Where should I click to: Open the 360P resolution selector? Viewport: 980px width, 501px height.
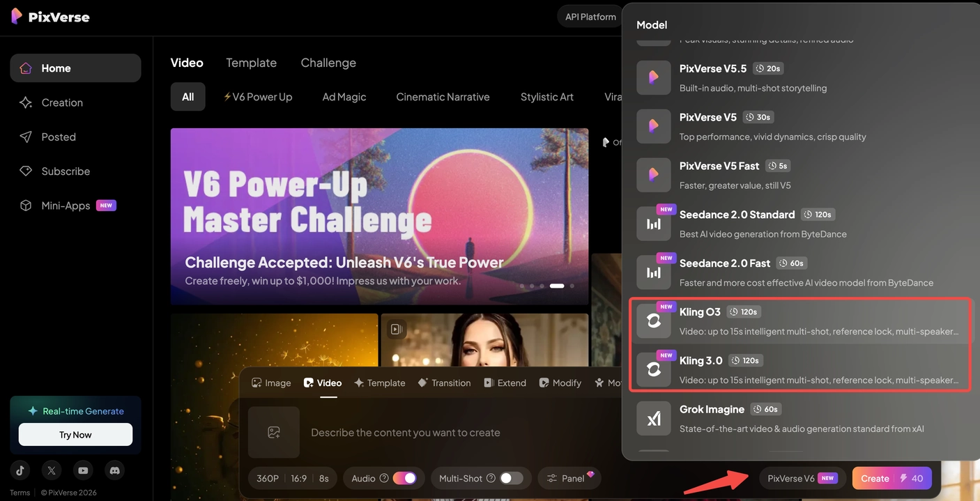point(266,478)
